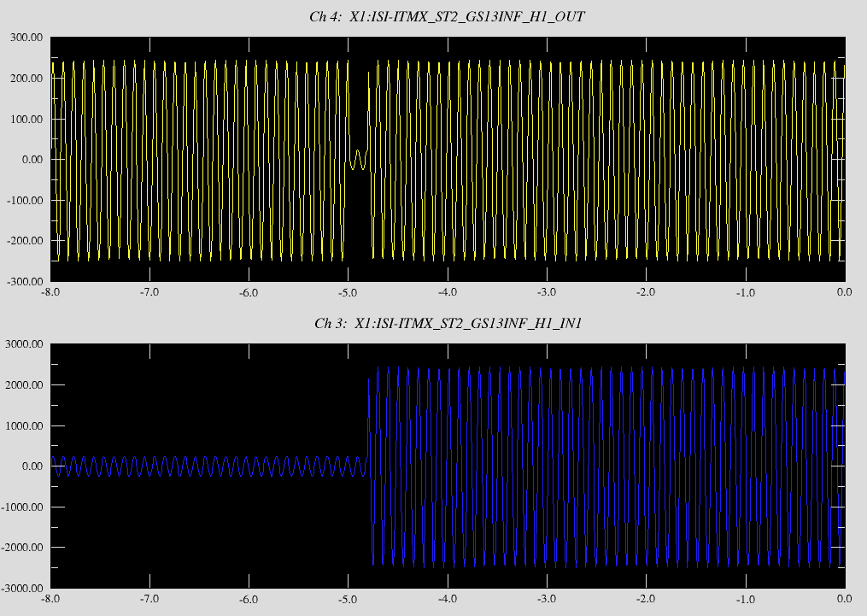Viewport: 867px width, 616px height.
Task: Click the -4.0 time label under Ch 4
Action: pyautogui.click(x=448, y=292)
